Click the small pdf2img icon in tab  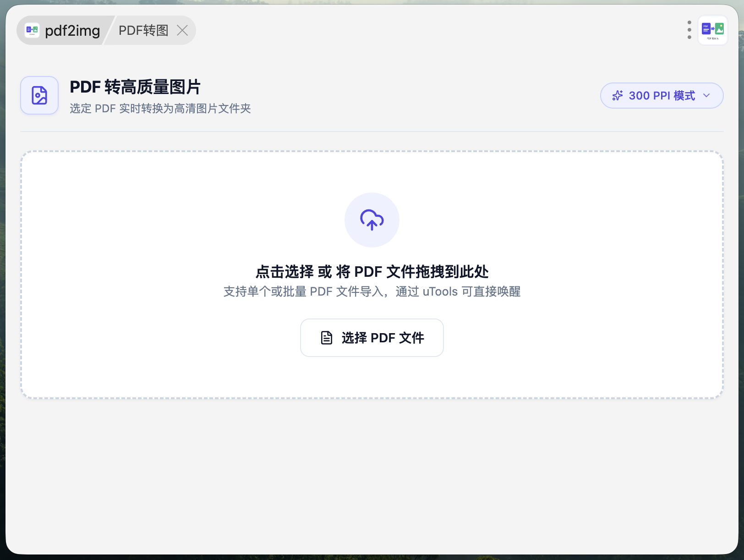(x=32, y=30)
